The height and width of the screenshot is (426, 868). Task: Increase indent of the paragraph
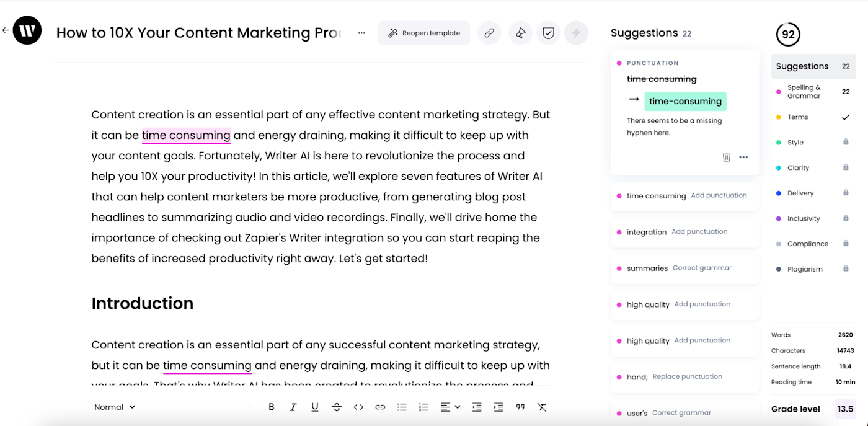tap(498, 407)
